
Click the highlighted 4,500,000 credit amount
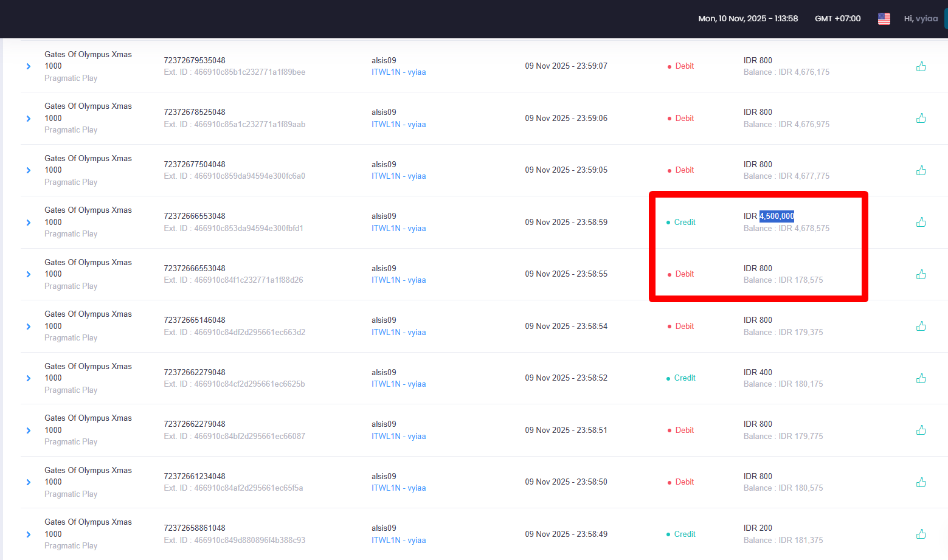point(777,216)
